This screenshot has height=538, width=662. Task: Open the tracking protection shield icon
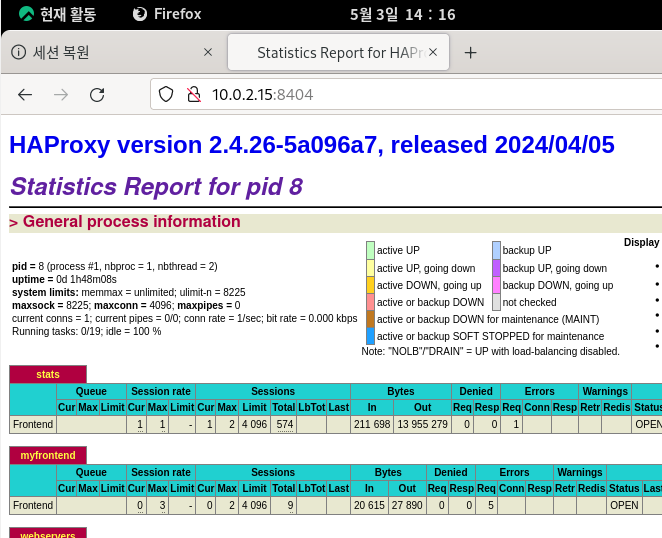(x=166, y=95)
